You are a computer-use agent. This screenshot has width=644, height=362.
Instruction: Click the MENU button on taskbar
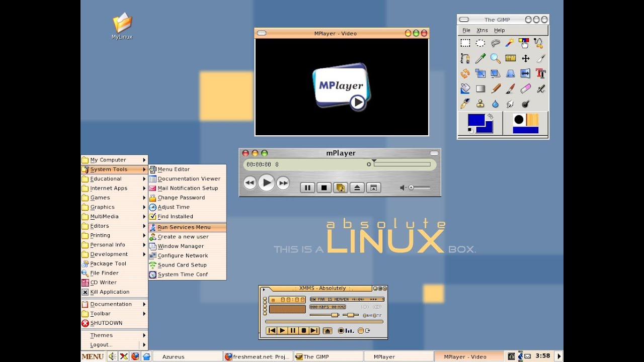[x=93, y=356]
